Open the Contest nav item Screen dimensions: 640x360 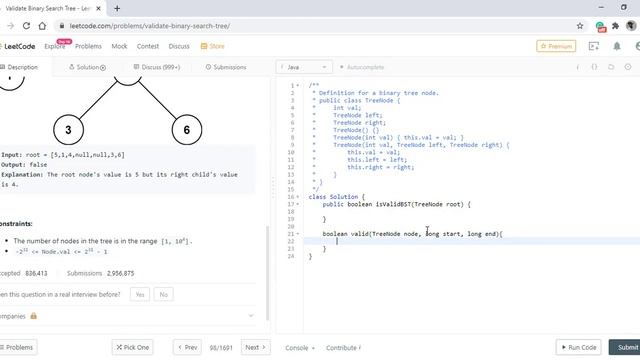point(148,46)
